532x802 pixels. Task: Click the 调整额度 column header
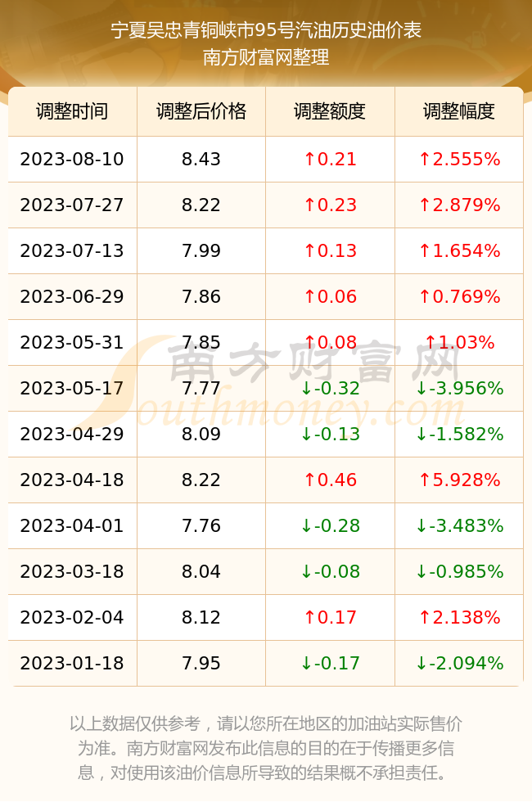pos(330,111)
